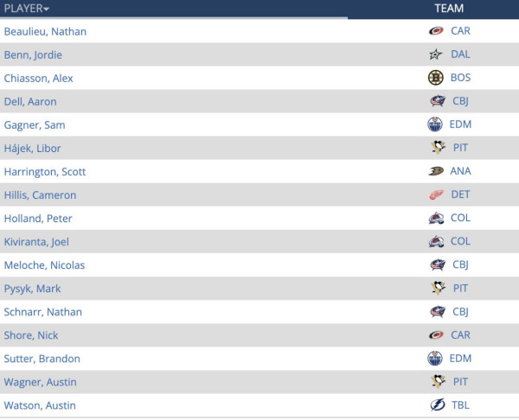Select Harrington, Scott player link

pyautogui.click(x=45, y=172)
